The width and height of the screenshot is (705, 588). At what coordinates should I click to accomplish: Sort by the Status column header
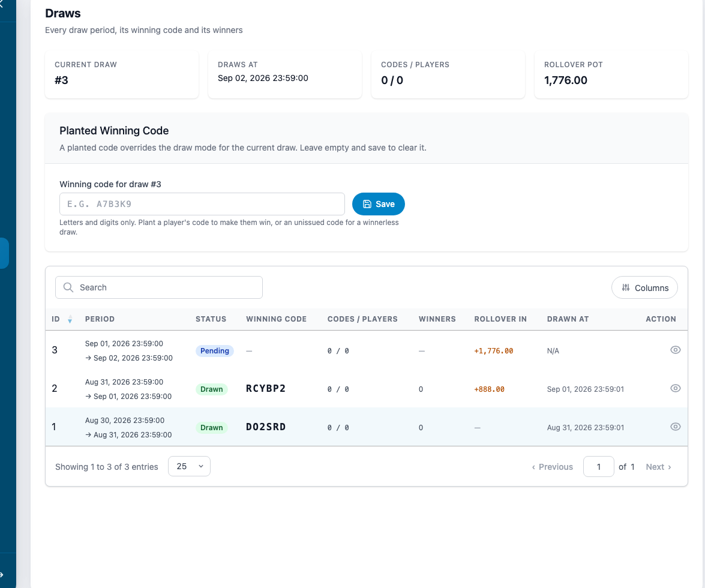pyautogui.click(x=211, y=319)
